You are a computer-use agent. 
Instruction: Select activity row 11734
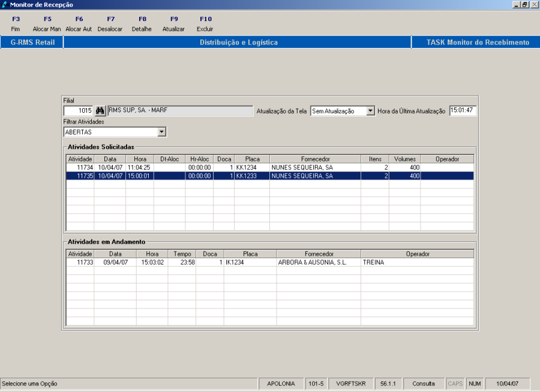(269, 167)
